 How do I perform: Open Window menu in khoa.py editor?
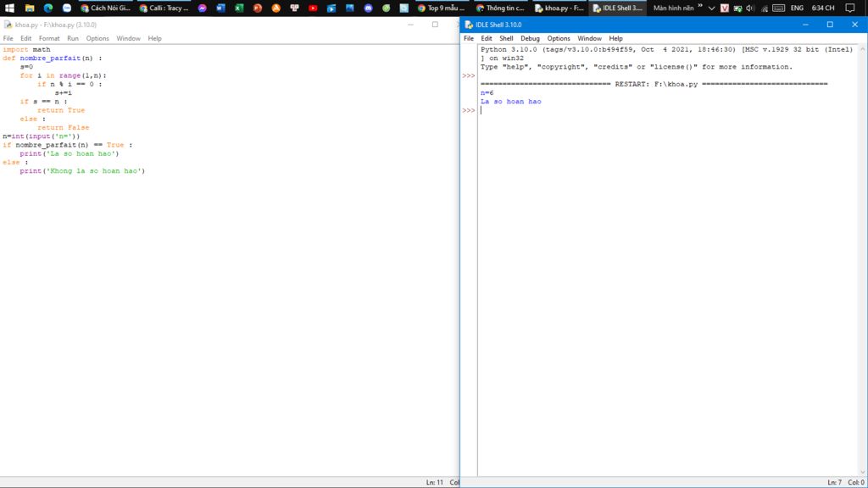pyautogui.click(x=128, y=38)
